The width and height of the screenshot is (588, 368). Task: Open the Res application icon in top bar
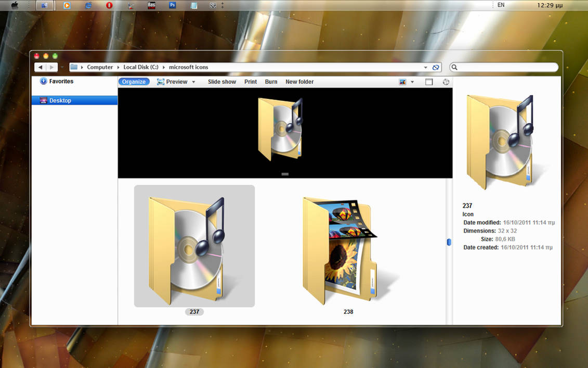coord(151,5)
